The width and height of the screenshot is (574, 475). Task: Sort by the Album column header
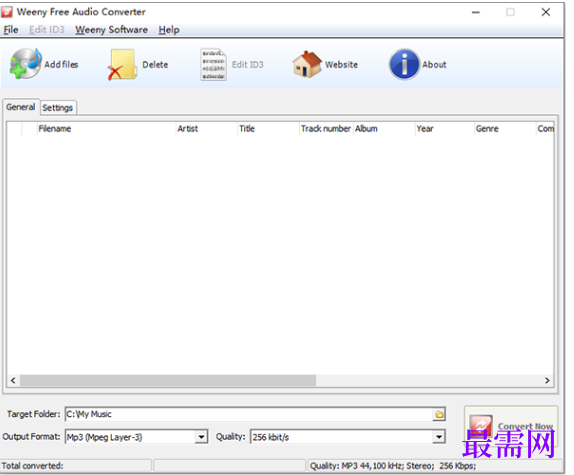coord(384,129)
